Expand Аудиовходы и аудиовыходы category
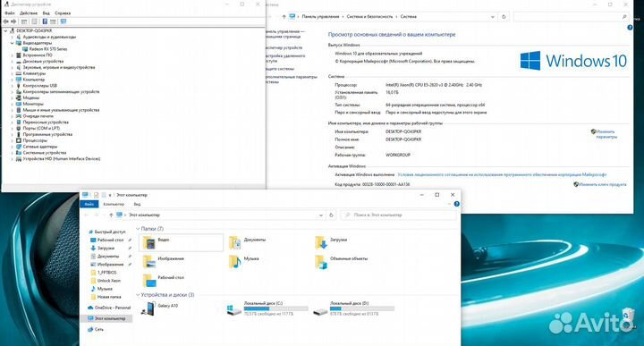This screenshot has height=346, width=644. 12,37
